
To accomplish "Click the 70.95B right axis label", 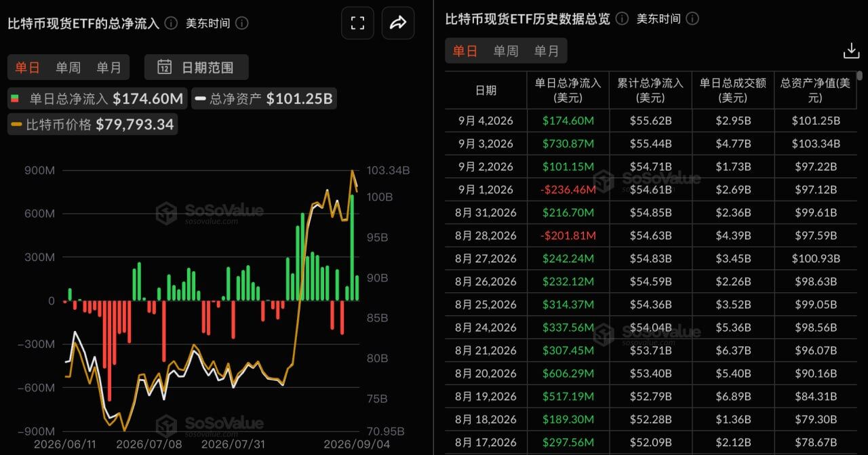I will pos(386,431).
